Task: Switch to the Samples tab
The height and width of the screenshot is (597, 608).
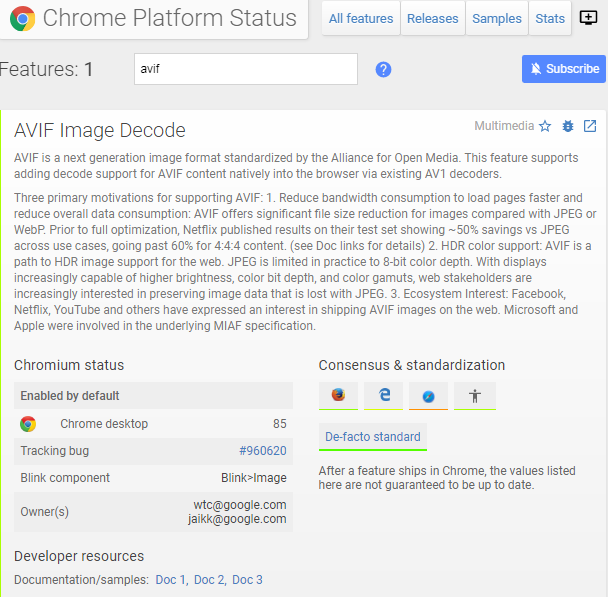Action: [497, 18]
